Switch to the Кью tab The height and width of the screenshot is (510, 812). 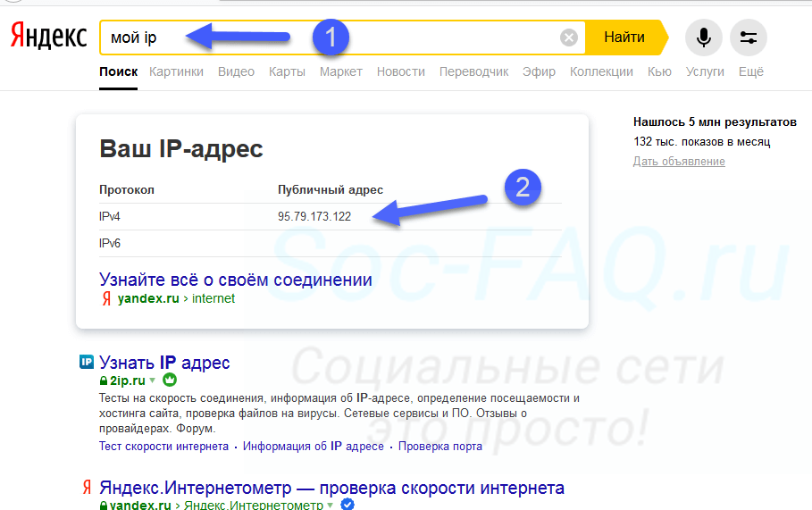pyautogui.click(x=659, y=71)
